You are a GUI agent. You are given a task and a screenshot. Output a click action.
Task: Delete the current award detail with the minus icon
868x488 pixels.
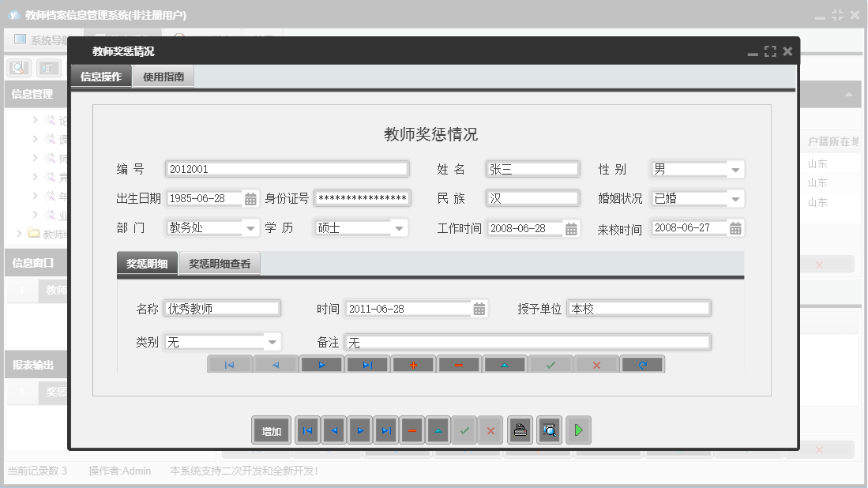point(459,364)
